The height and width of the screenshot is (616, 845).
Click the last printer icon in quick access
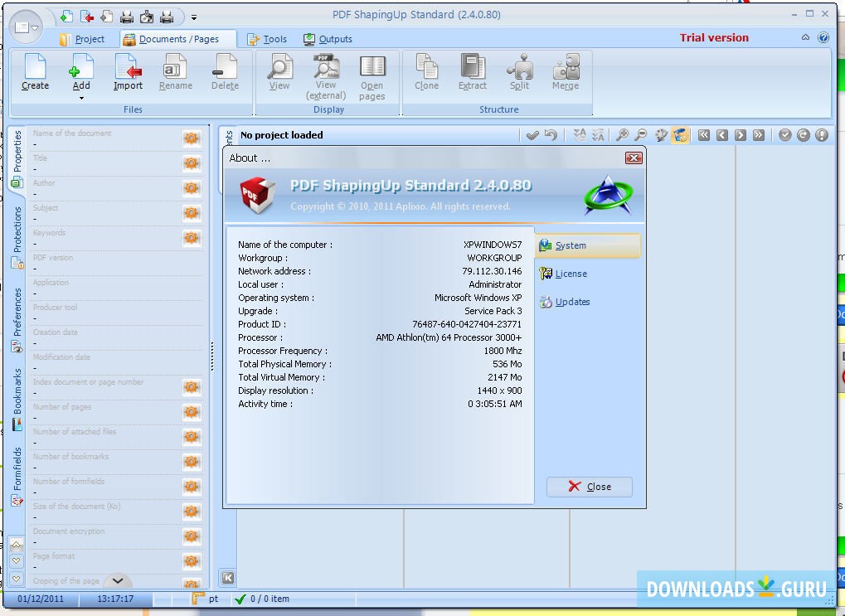167,17
